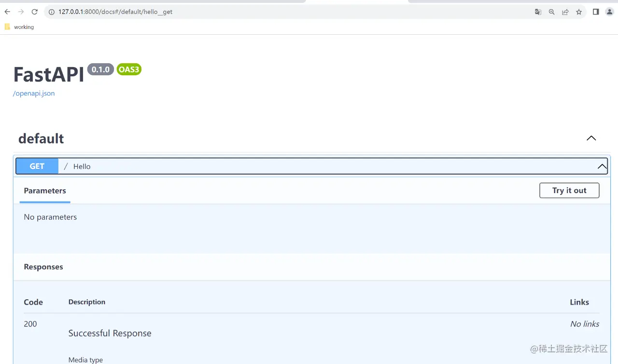Click the FastAPI title heading
This screenshot has width=618, height=364.
pos(49,74)
